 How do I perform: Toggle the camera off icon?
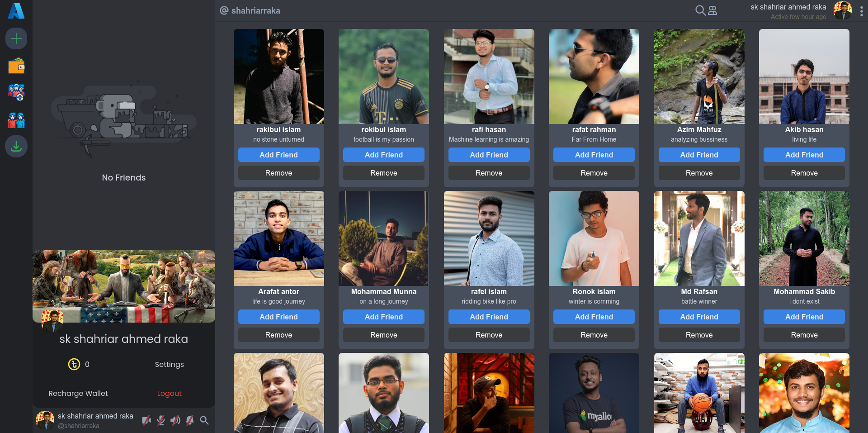coord(146,420)
